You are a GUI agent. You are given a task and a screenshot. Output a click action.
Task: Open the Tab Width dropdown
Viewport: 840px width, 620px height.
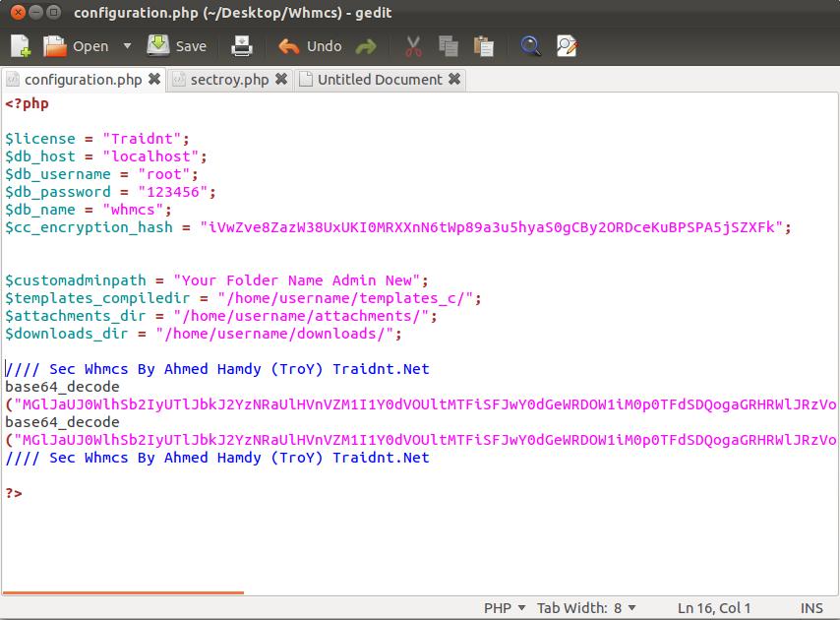586,608
